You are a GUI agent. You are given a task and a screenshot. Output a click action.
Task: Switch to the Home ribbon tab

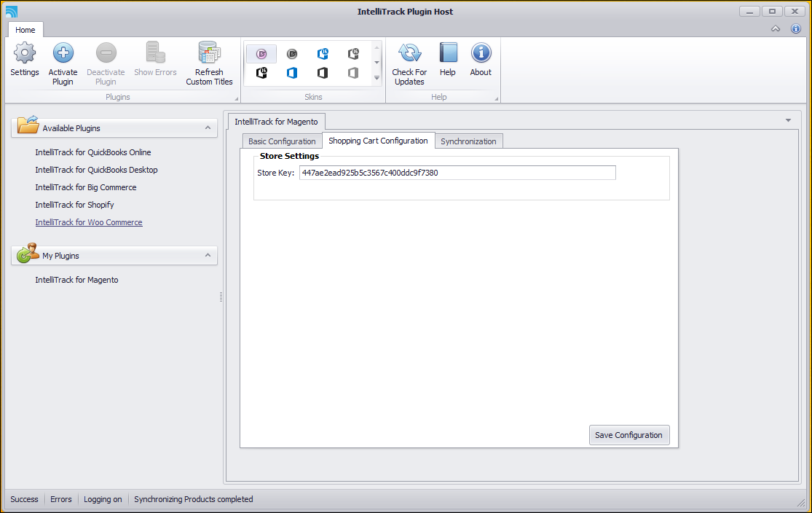click(25, 30)
